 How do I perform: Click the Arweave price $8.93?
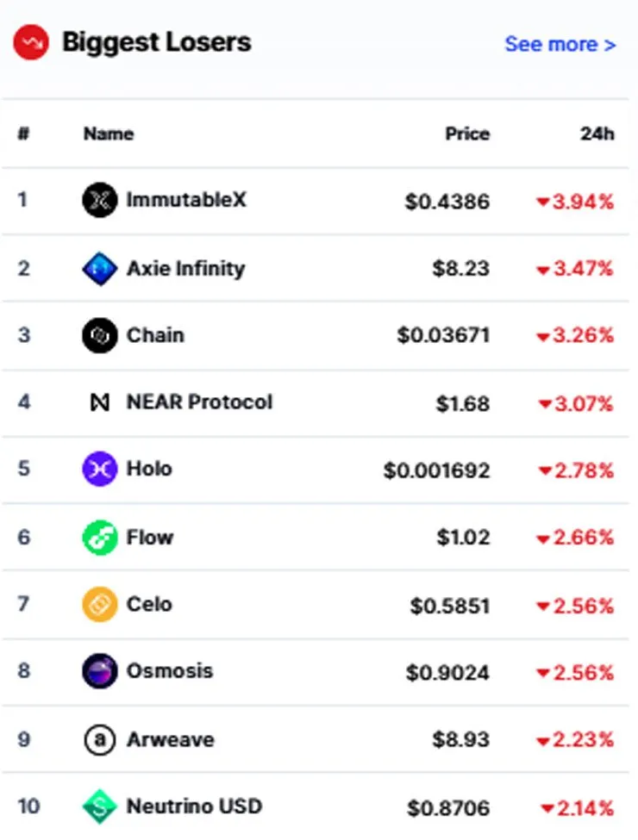point(461,740)
